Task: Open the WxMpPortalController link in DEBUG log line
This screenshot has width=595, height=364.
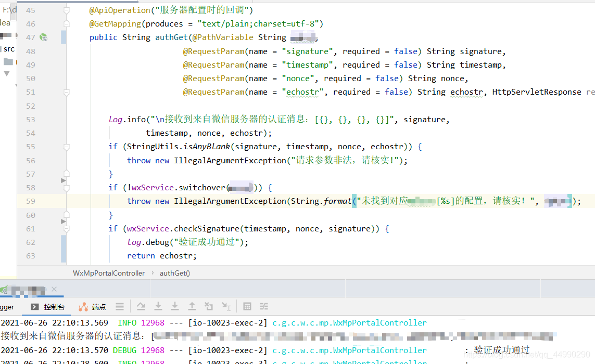Action: click(x=349, y=350)
